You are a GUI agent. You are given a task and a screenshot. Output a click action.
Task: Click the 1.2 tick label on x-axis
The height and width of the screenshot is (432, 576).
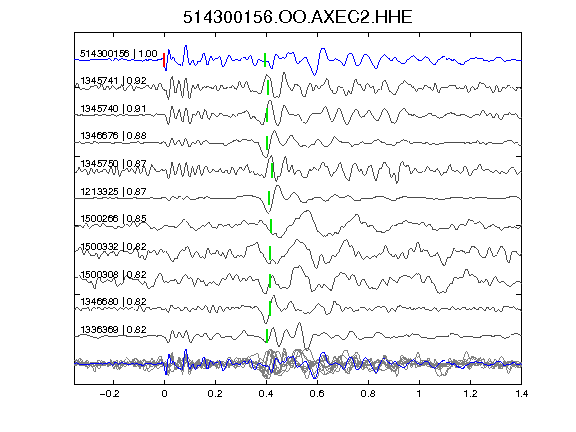click(x=470, y=394)
